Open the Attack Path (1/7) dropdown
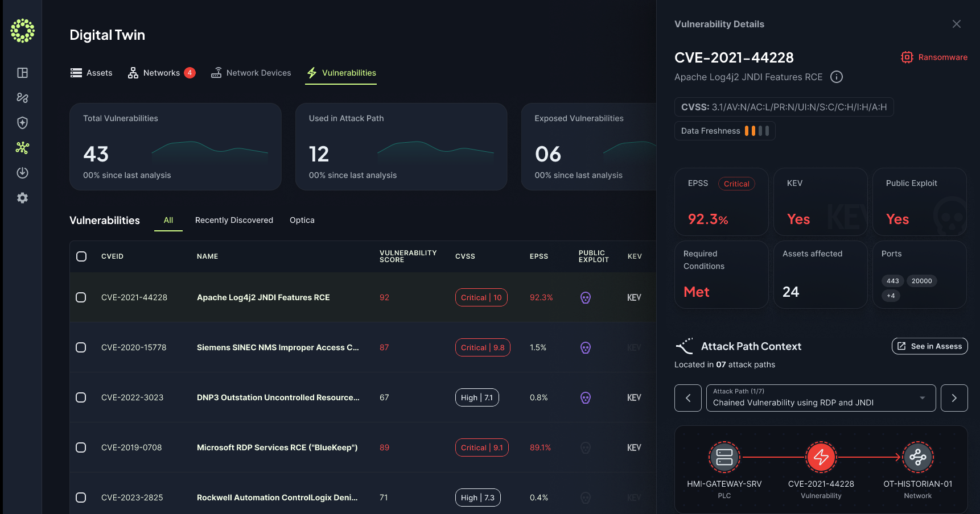 coord(821,398)
